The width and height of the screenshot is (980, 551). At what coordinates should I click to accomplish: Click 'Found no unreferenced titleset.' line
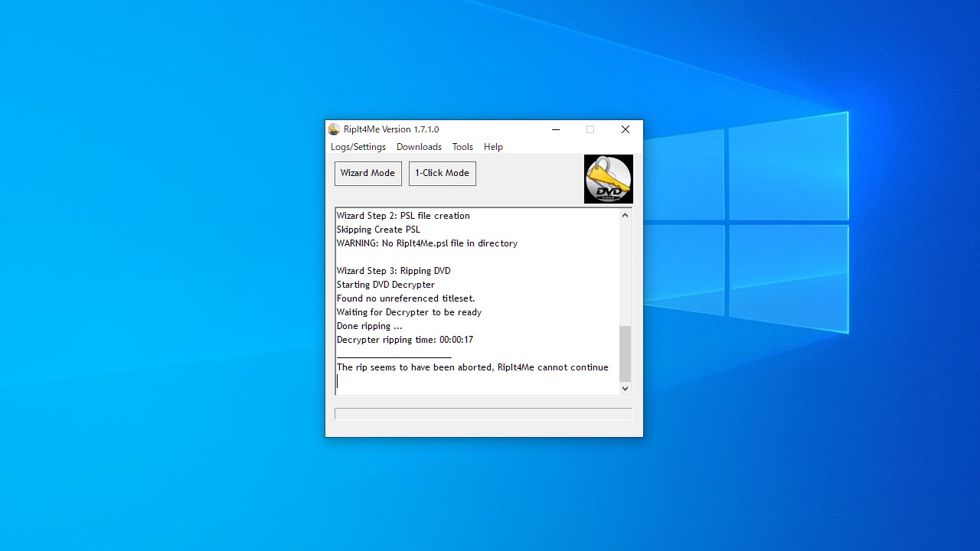coord(406,298)
